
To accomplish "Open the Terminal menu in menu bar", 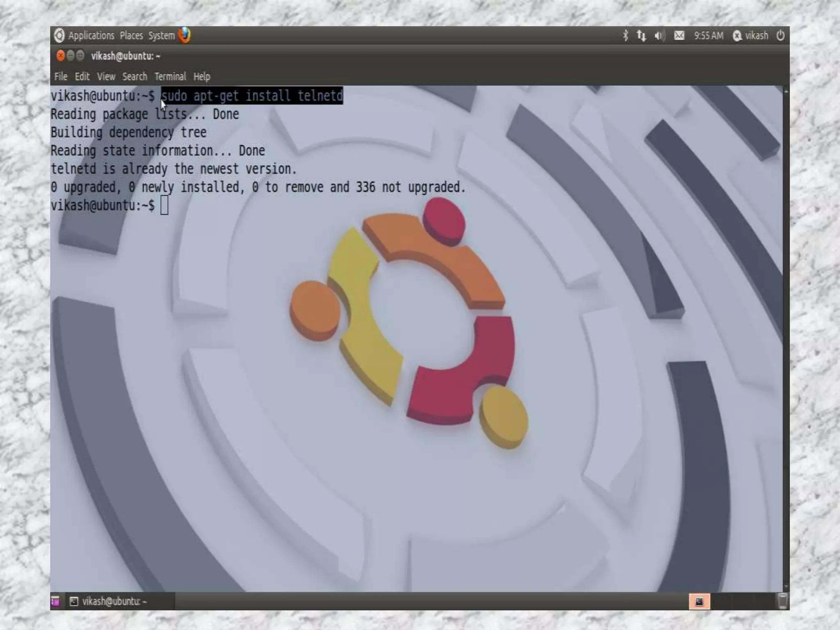I will [x=170, y=77].
